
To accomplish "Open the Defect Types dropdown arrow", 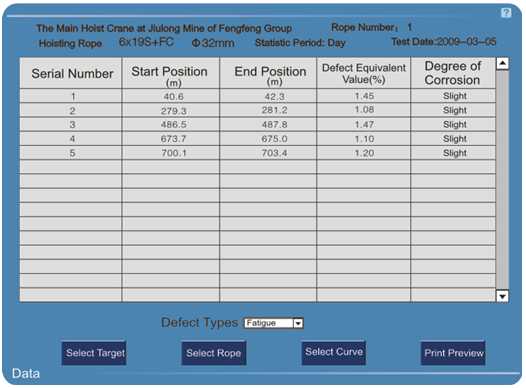I will (298, 323).
